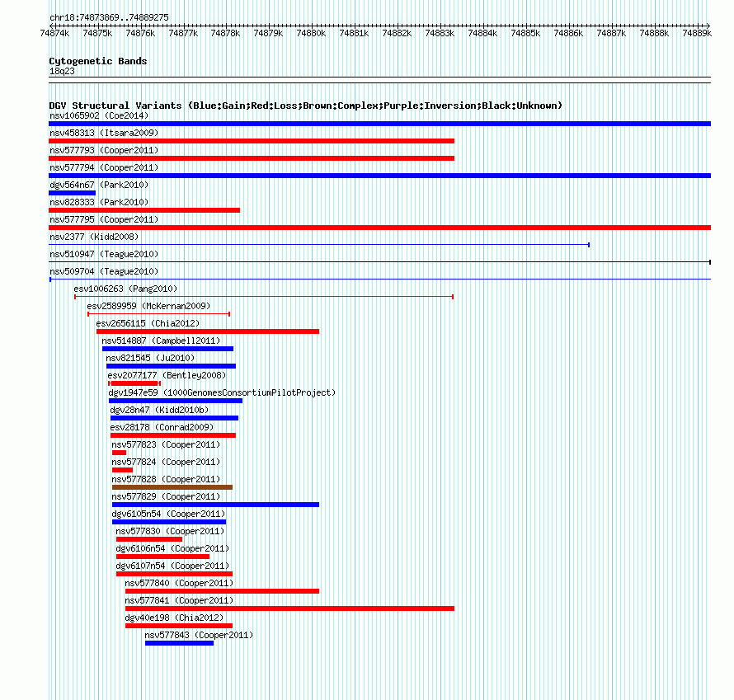This screenshot has width=734, height=700.
Task: Click nsv821545 (Ju2010) label
Action: tap(150, 358)
